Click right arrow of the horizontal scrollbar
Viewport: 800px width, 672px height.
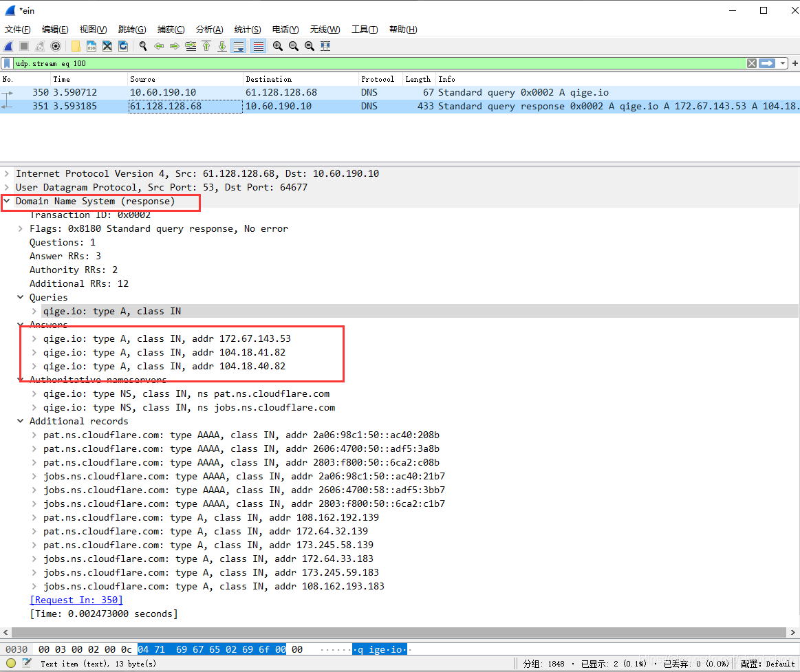point(793,632)
